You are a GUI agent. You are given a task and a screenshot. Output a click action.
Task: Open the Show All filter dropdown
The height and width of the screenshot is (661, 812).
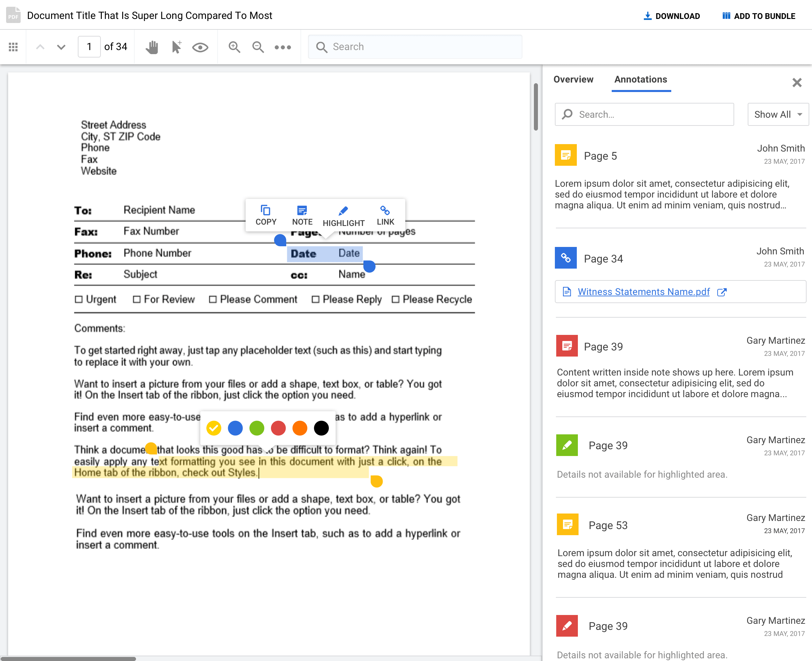point(778,114)
